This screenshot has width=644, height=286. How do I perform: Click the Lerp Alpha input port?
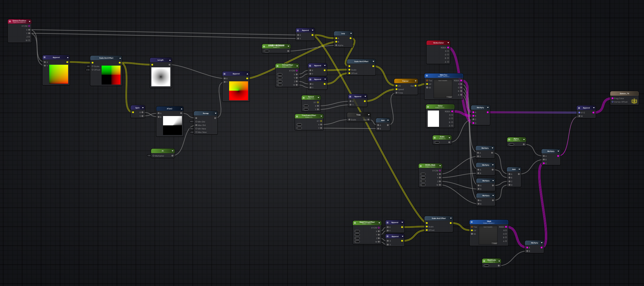[x=336, y=45]
